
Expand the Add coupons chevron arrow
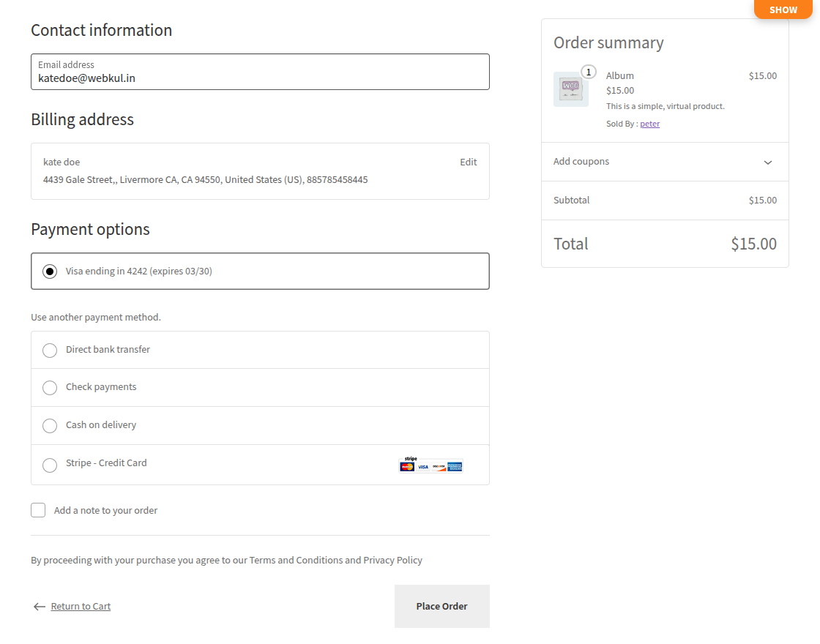[x=767, y=162]
